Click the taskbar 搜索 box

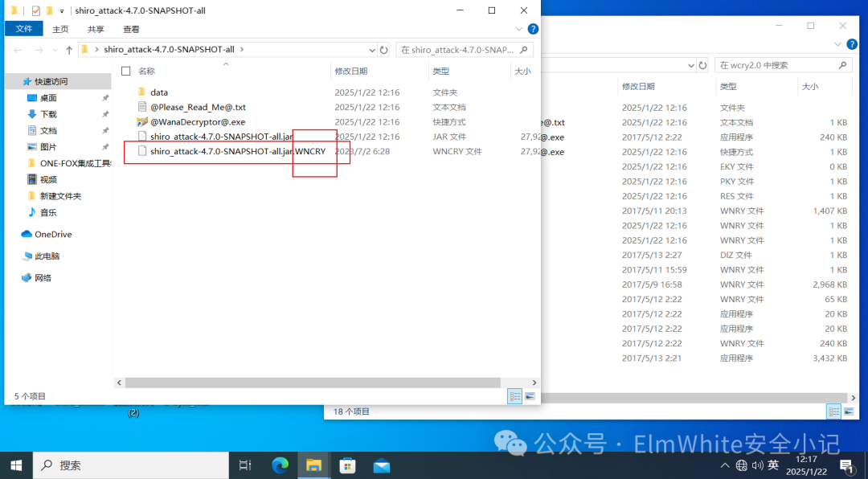pos(131,465)
